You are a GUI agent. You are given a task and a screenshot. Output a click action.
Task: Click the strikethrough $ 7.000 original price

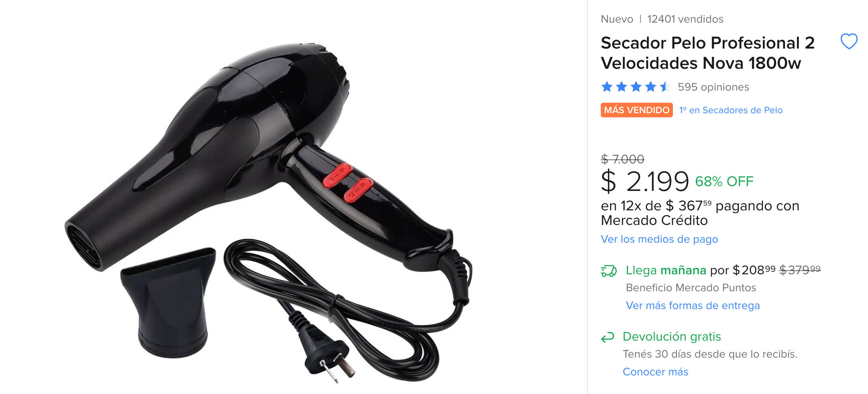coord(622,159)
